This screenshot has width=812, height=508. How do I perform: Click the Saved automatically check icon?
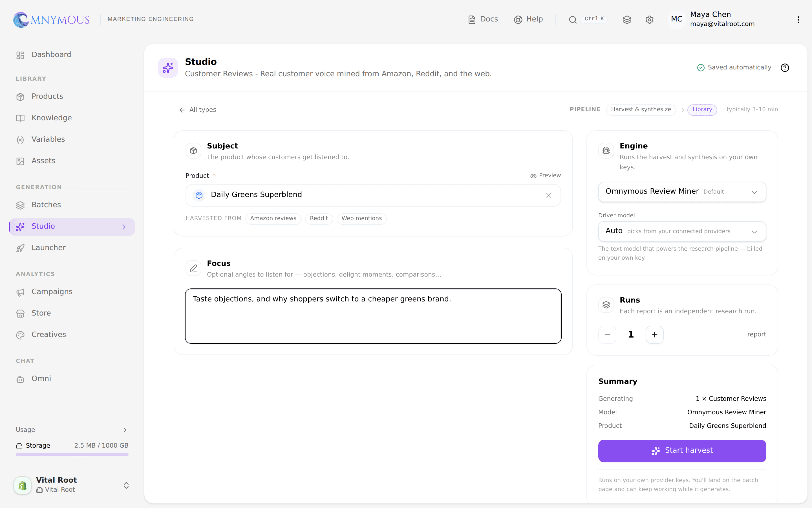(701, 68)
